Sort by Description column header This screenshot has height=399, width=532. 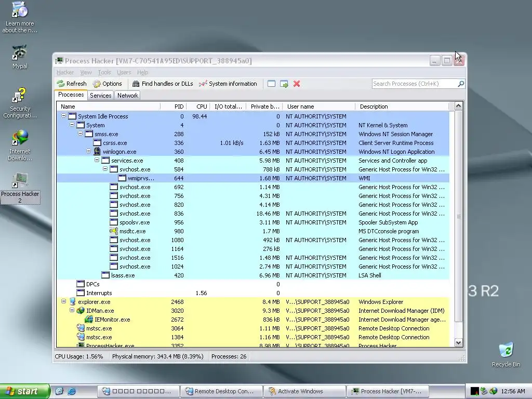tap(402, 107)
